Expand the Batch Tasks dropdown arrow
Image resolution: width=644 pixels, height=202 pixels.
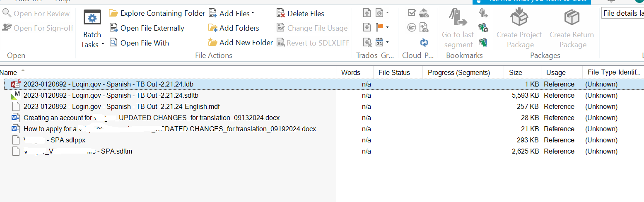click(x=103, y=45)
